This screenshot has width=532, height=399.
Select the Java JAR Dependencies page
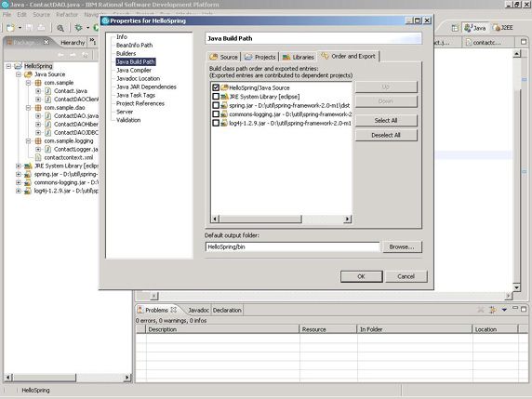146,86
